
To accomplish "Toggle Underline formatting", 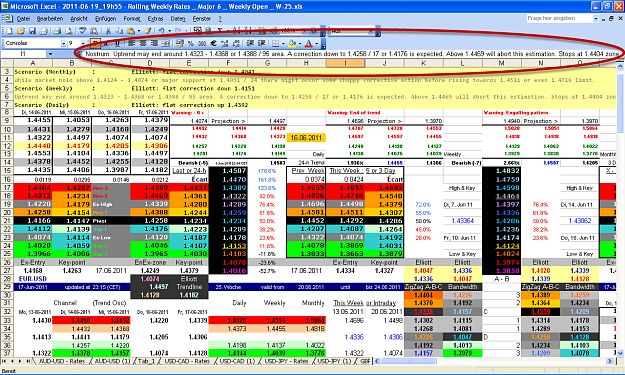I will click(117, 43).
